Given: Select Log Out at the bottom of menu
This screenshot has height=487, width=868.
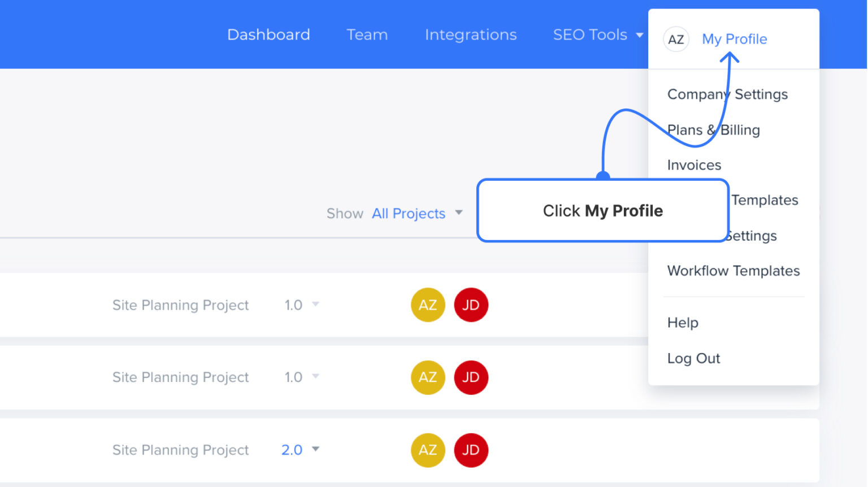Looking at the screenshot, I should tap(693, 358).
